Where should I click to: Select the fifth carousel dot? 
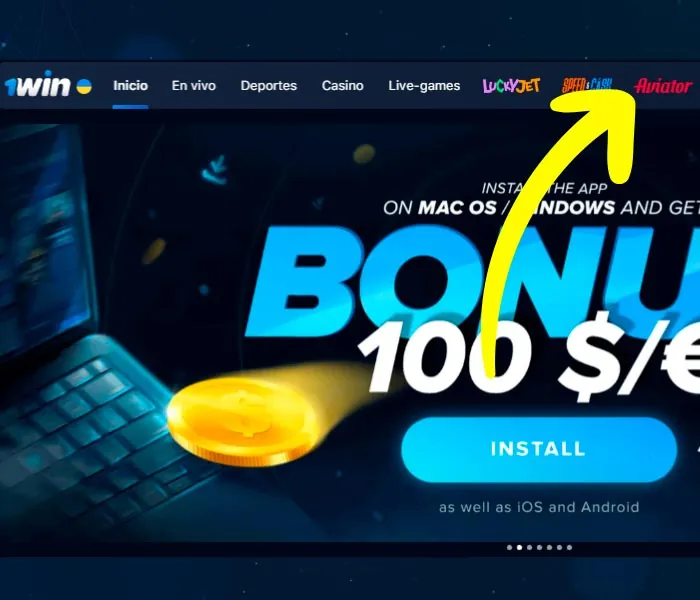549,547
